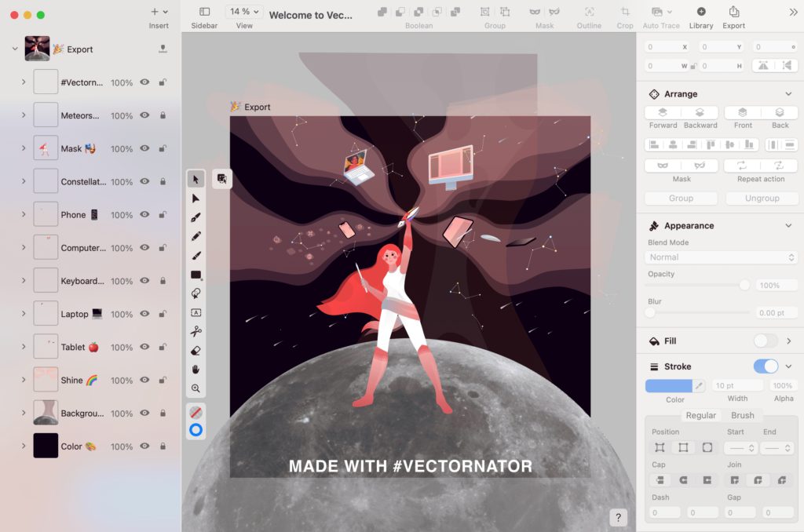
Task: Expand the Fill section chevron
Action: point(788,341)
